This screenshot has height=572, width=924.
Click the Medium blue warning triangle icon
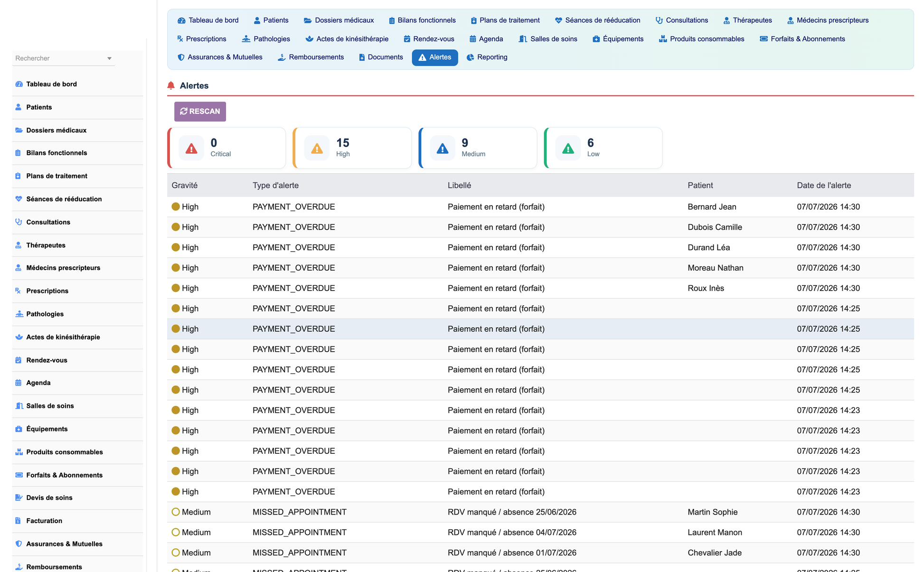pos(443,149)
